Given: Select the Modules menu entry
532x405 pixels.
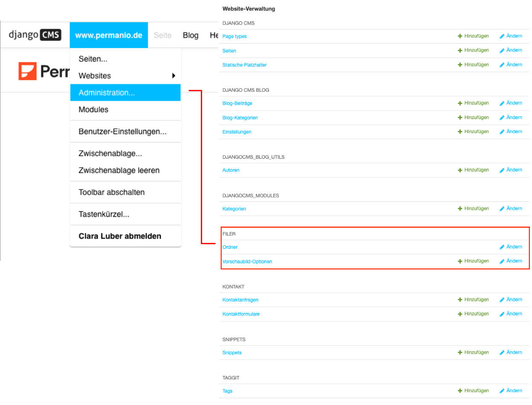Looking at the screenshot, I should (x=93, y=110).
